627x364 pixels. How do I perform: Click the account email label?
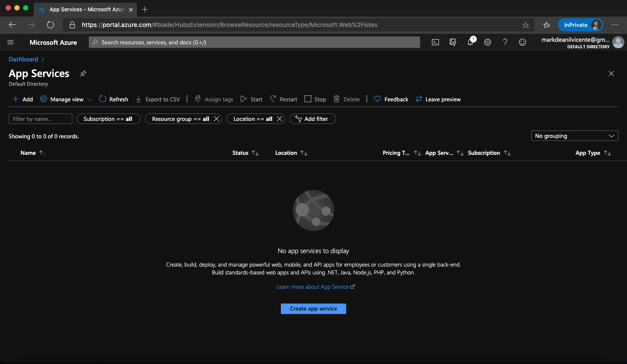click(x=575, y=39)
